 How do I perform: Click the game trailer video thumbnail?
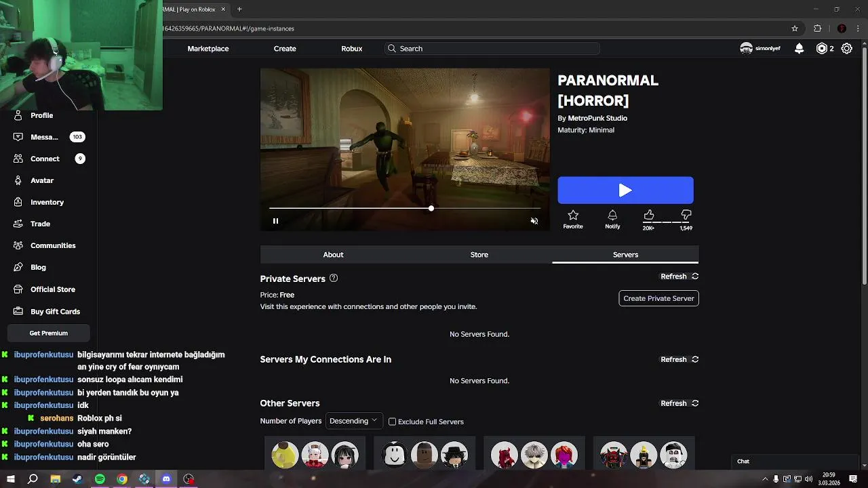[405, 149]
